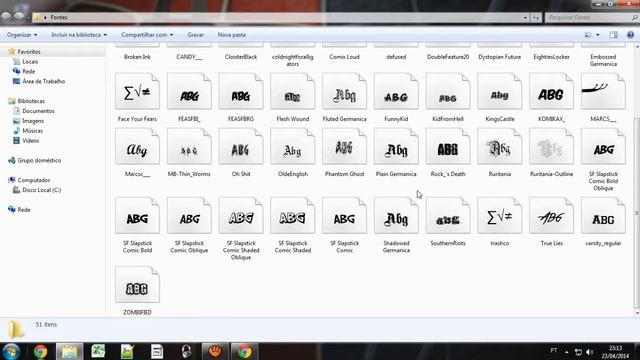Select SF Slapstick Comic Oblique font icon
Screen dimensions: 640x360
[x=189, y=215]
